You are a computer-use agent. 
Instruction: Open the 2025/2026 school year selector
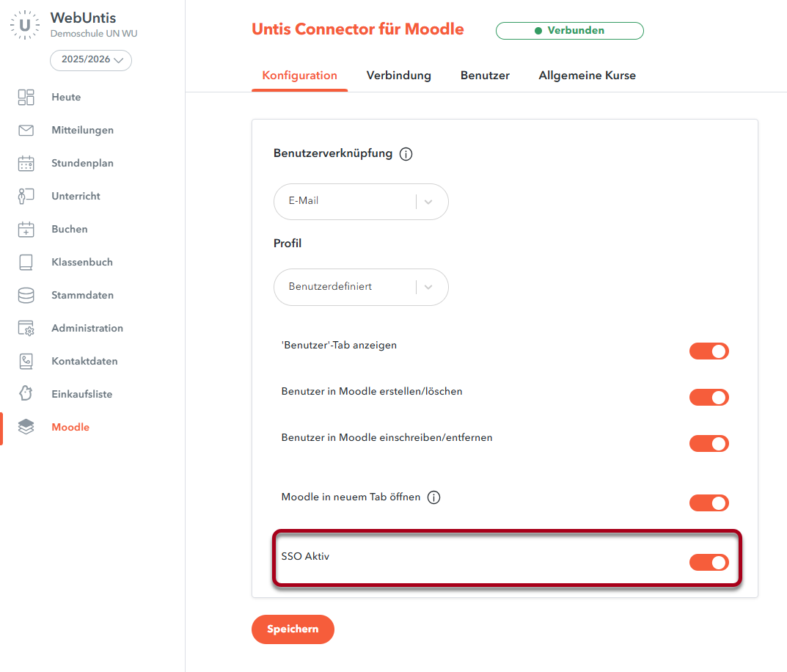point(91,59)
